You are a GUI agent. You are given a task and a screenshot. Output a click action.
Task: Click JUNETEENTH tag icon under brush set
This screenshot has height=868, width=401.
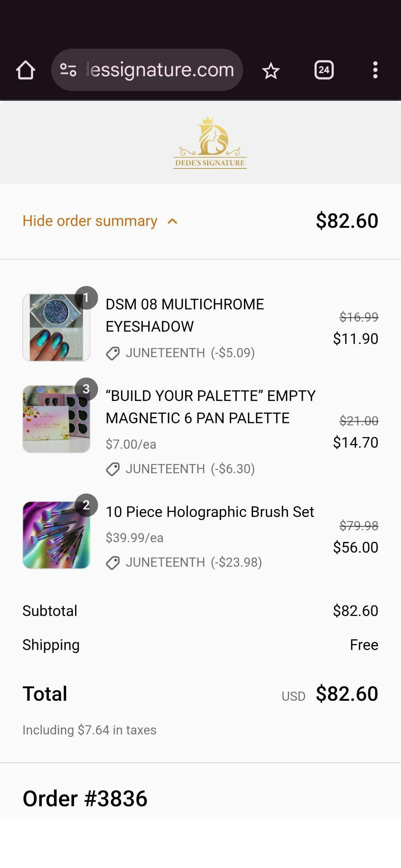(x=113, y=563)
